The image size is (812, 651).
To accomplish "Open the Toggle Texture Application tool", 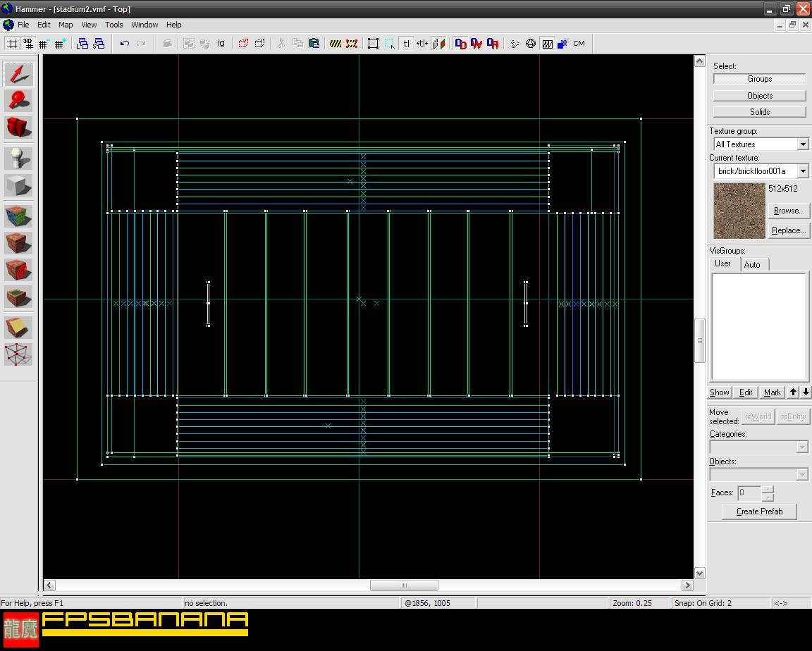I will pyautogui.click(x=18, y=216).
